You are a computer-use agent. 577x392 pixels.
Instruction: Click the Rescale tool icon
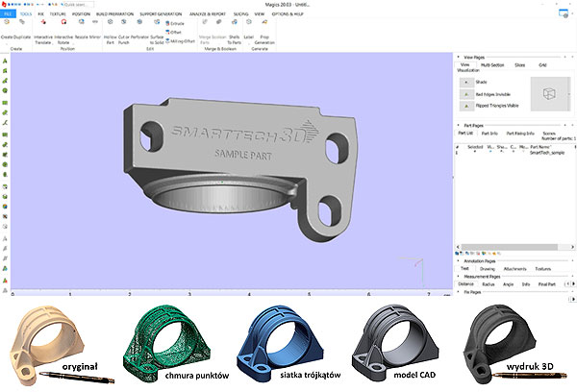[82, 22]
